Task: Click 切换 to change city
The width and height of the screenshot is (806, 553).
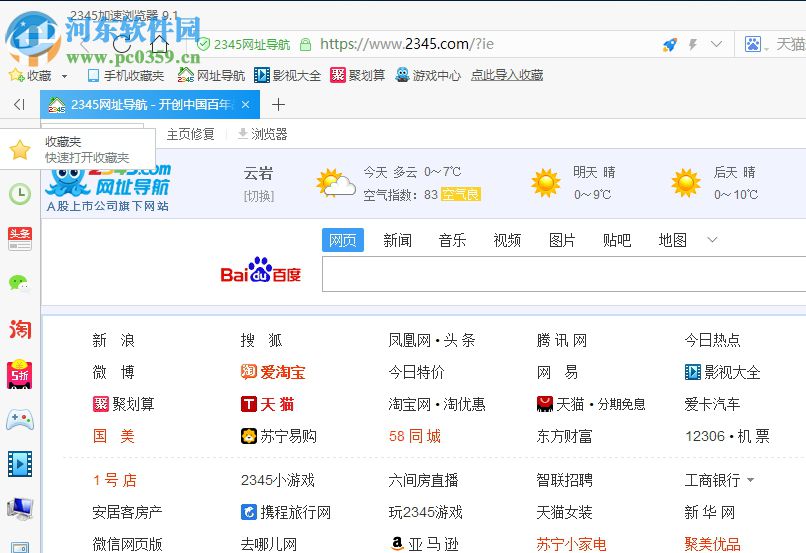Action: coord(259,196)
